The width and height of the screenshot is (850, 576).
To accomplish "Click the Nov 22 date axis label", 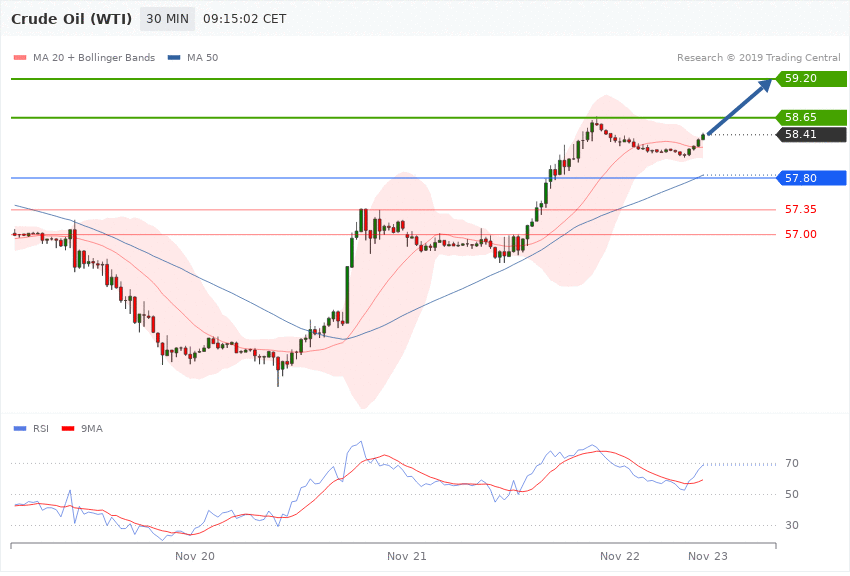I will 620,556.
